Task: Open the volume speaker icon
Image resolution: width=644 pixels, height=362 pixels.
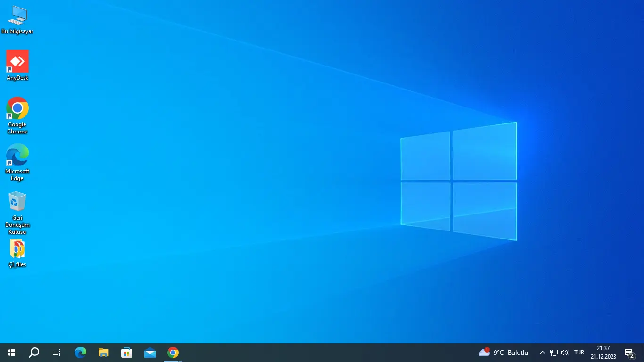Action: (565, 353)
